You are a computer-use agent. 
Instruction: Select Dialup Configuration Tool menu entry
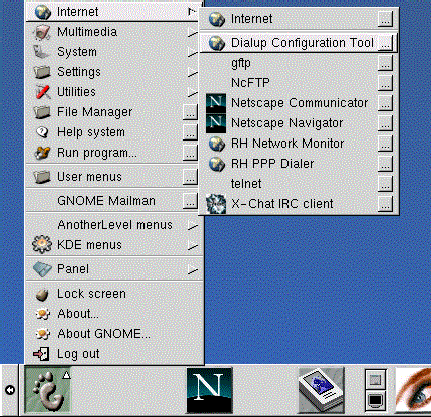click(x=298, y=43)
